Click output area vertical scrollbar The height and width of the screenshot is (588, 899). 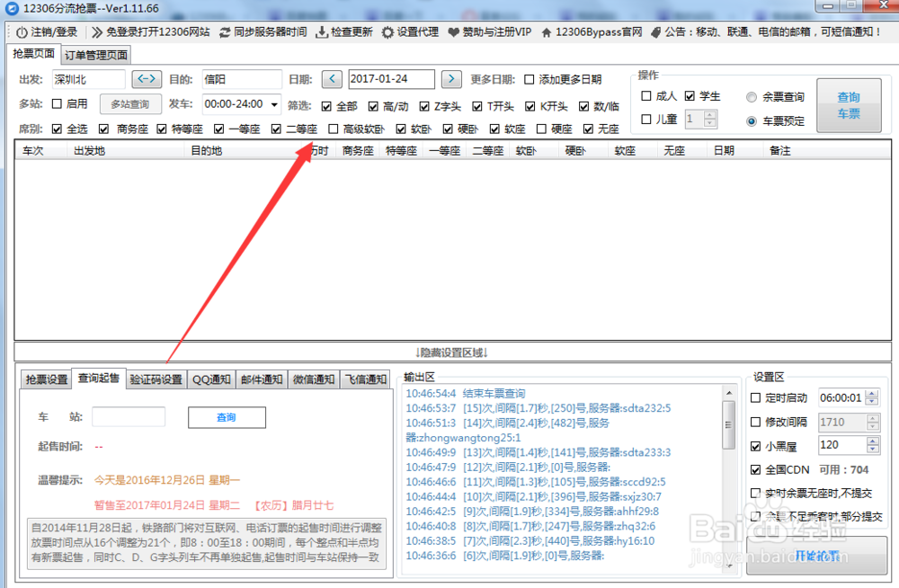pyautogui.click(x=729, y=479)
